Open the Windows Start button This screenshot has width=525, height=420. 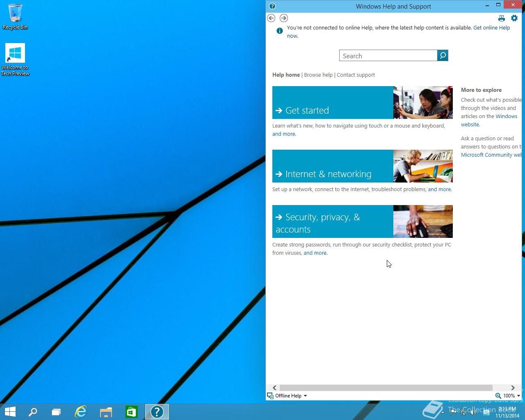[x=10, y=412]
